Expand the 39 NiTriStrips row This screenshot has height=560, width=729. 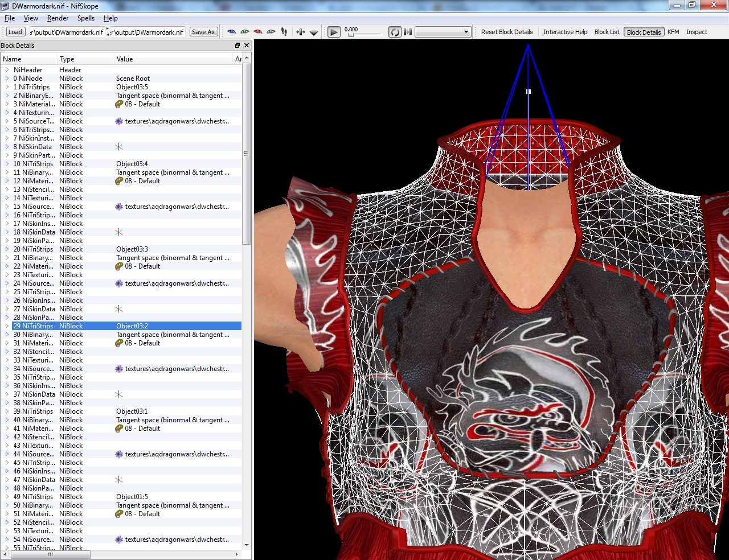point(7,411)
